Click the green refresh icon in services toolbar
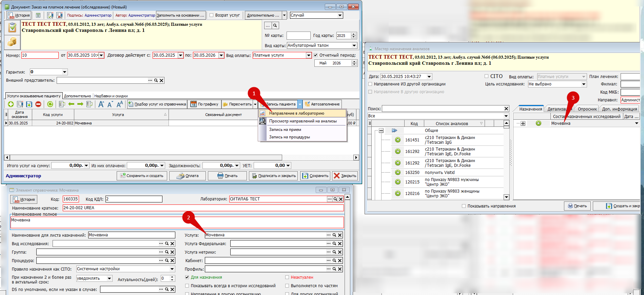Image resolution: width=644 pixels, height=295 pixels. point(50,104)
